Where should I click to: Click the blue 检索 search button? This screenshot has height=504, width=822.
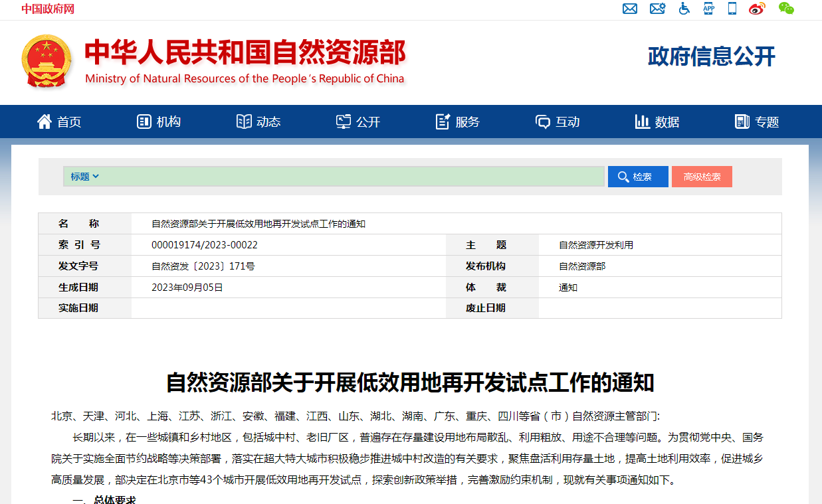pyautogui.click(x=637, y=177)
